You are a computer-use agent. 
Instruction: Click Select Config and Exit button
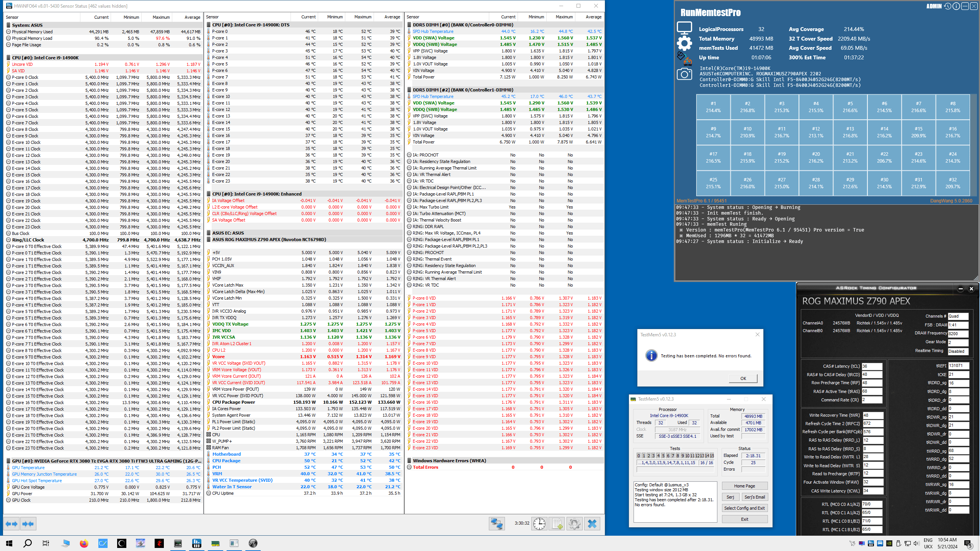[745, 508]
